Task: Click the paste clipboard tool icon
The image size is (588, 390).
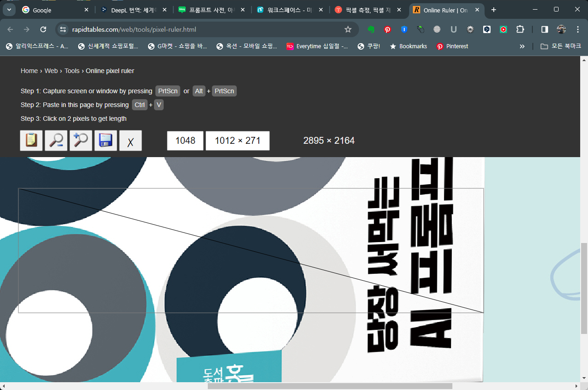Action: [x=31, y=141]
